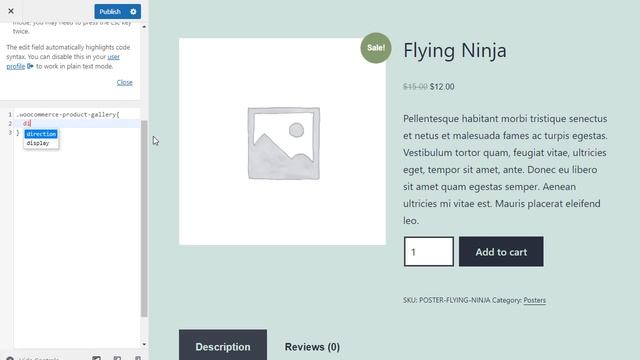The height and width of the screenshot is (360, 640).
Task: Select the direction autocomplete suggestion
Action: point(41,134)
